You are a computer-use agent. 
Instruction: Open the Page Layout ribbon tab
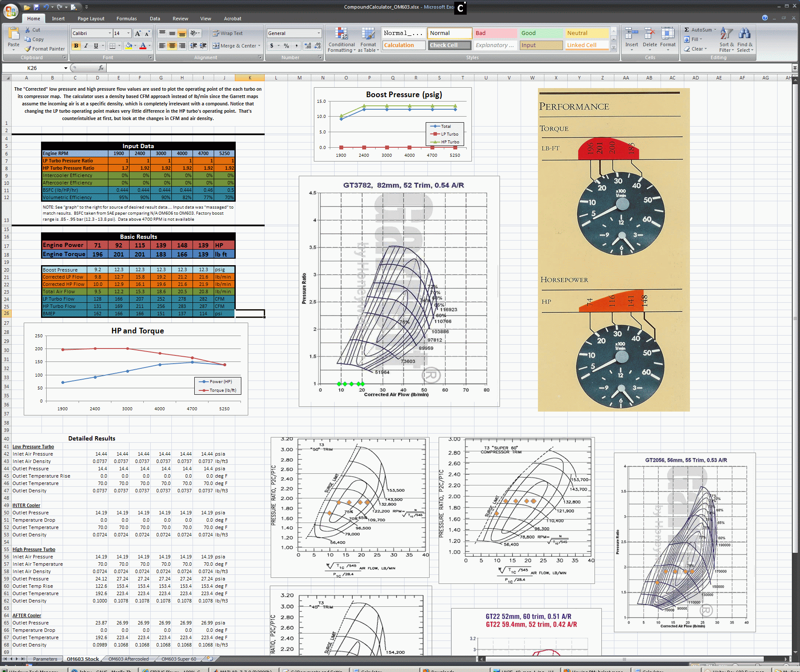coord(91,19)
